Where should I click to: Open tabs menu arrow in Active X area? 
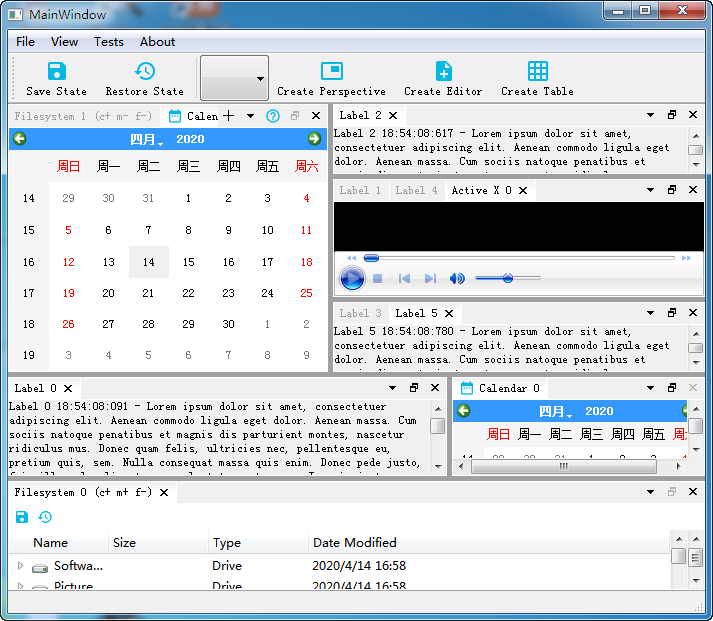(650, 190)
